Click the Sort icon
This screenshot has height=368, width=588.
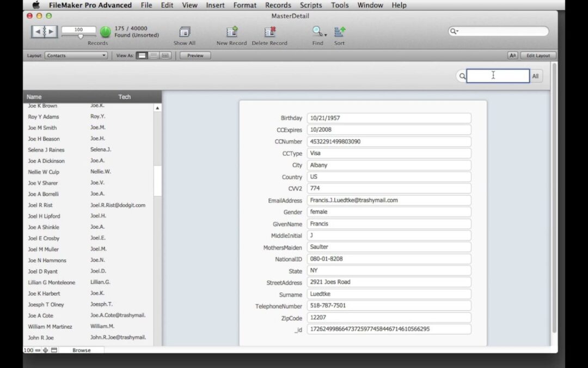[339, 32]
